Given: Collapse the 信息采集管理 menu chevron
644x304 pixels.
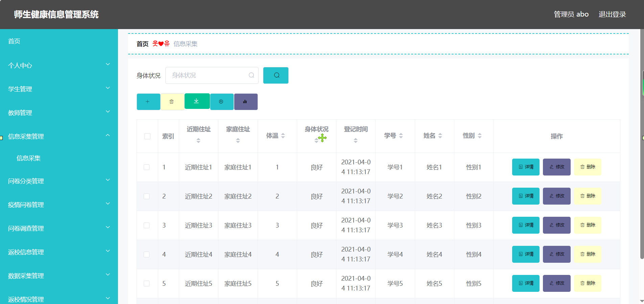Looking at the screenshot, I should click(x=108, y=135).
